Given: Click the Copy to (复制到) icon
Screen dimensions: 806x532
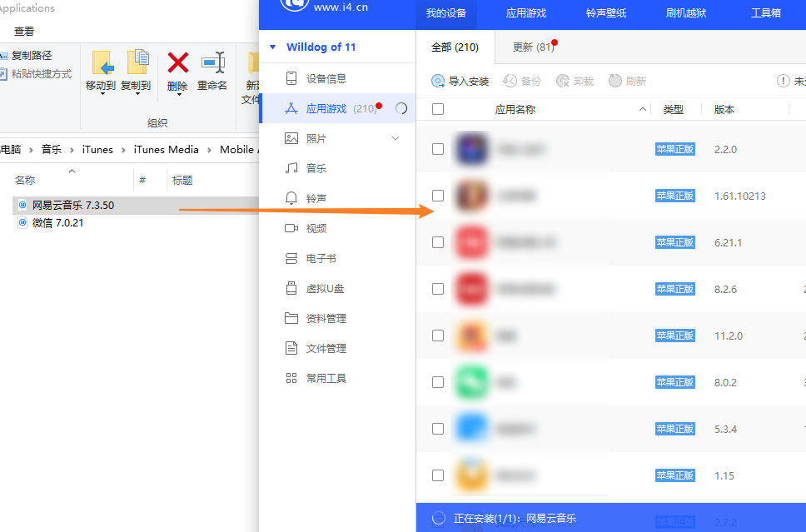Looking at the screenshot, I should click(x=137, y=63).
